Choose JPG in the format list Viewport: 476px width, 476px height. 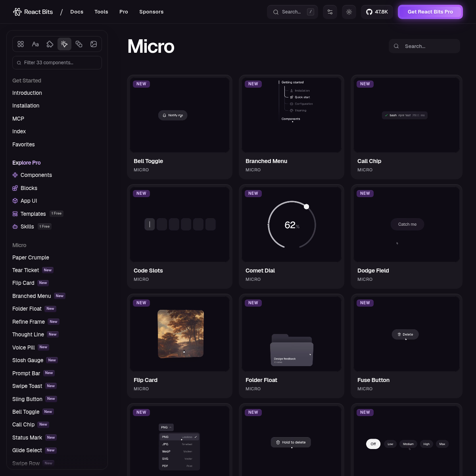(179, 444)
